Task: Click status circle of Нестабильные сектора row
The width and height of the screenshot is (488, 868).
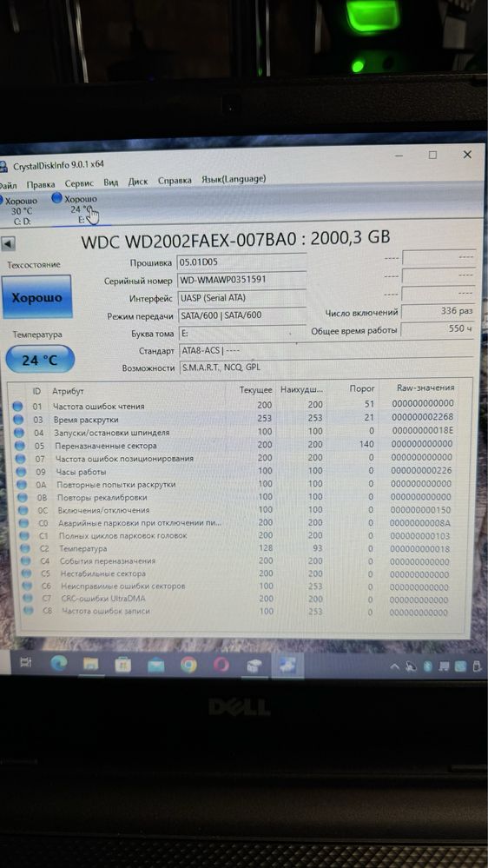Action: [x=26, y=573]
